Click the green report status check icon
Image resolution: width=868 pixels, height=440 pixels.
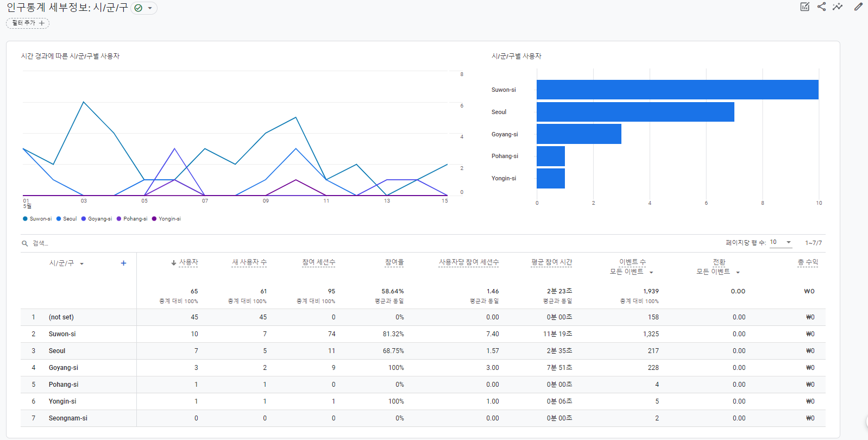pyautogui.click(x=139, y=8)
